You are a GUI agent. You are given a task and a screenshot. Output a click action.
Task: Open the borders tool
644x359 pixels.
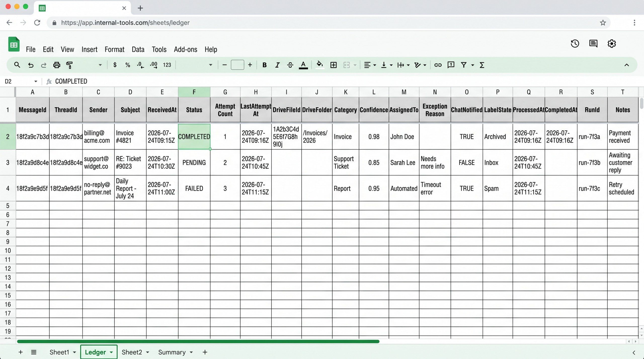pyautogui.click(x=334, y=65)
